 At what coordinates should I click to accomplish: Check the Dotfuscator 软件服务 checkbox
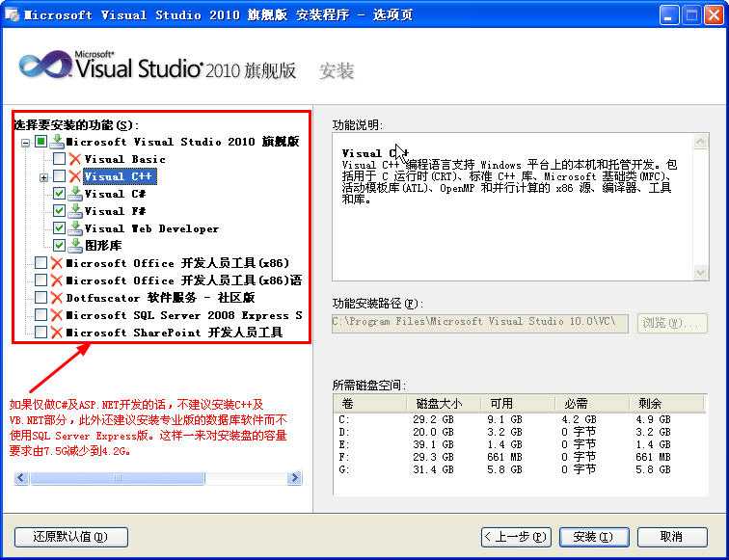coord(40,298)
